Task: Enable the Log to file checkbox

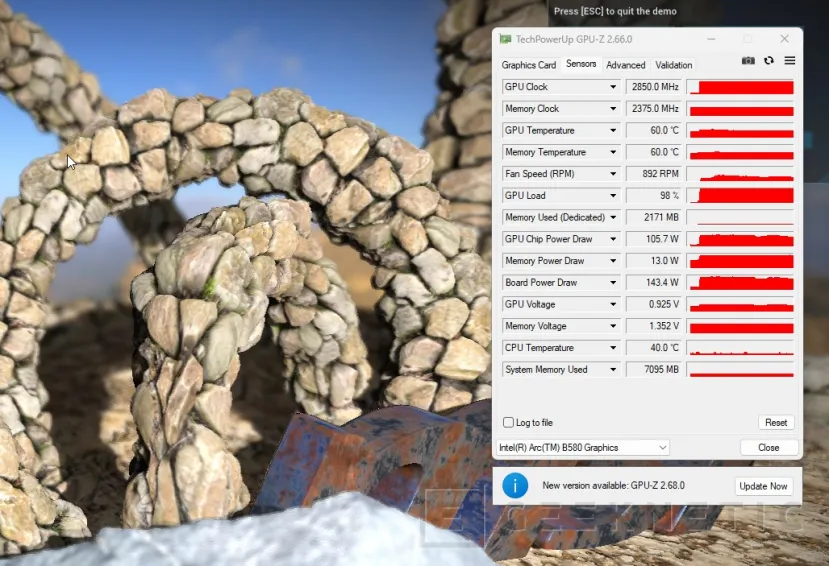Action: pyautogui.click(x=509, y=423)
